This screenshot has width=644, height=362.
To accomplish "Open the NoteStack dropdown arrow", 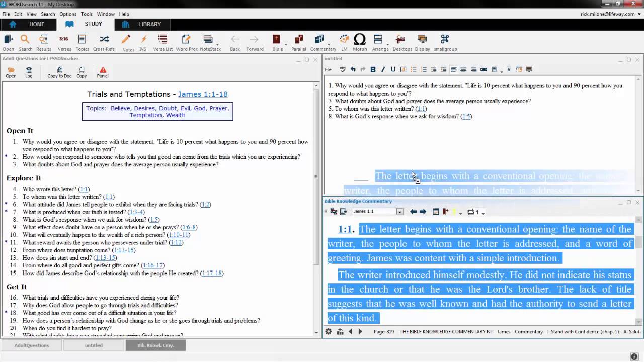I will 217,44.
